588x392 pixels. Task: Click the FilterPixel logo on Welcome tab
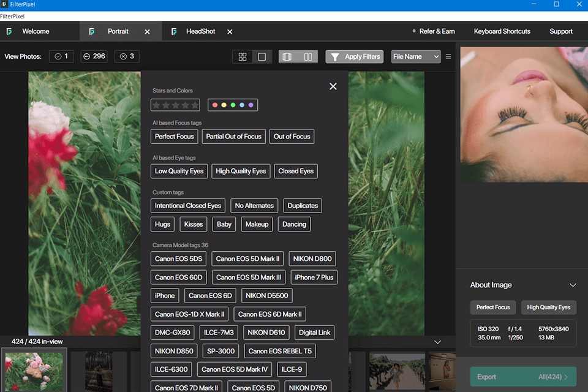point(9,31)
